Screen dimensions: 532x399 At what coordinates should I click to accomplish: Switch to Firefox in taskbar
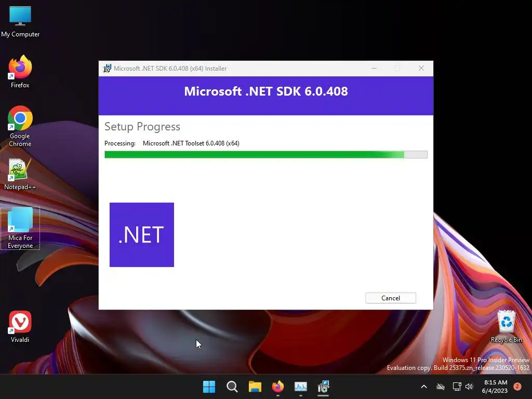[278, 387]
